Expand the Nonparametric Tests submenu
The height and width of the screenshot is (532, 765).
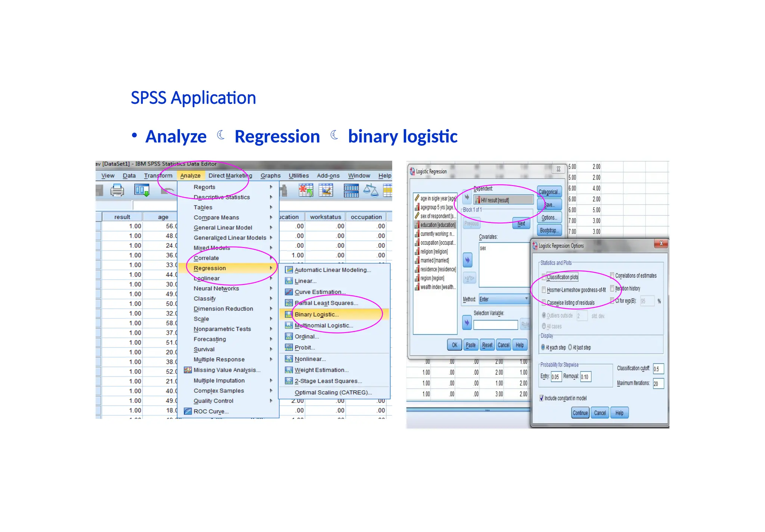pyautogui.click(x=271, y=329)
